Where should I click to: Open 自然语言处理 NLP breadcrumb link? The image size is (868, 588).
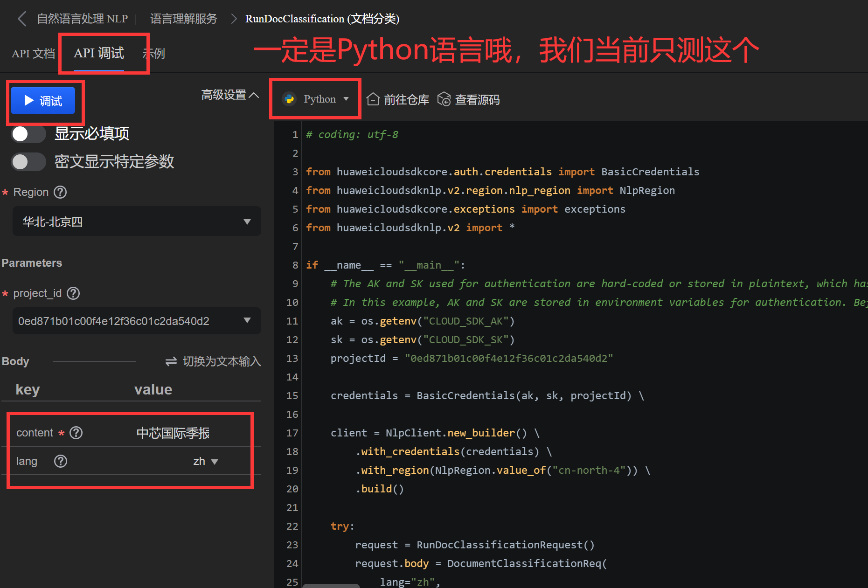(82, 19)
